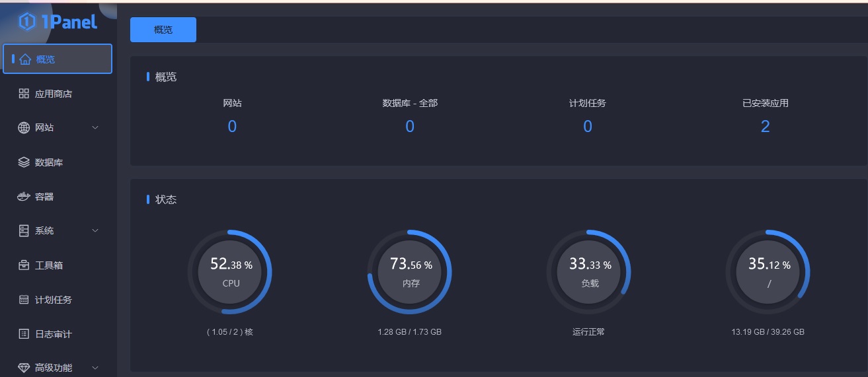868x377 pixels.
Task: Click the / disk 35.12 % gauge
Action: [x=768, y=272]
